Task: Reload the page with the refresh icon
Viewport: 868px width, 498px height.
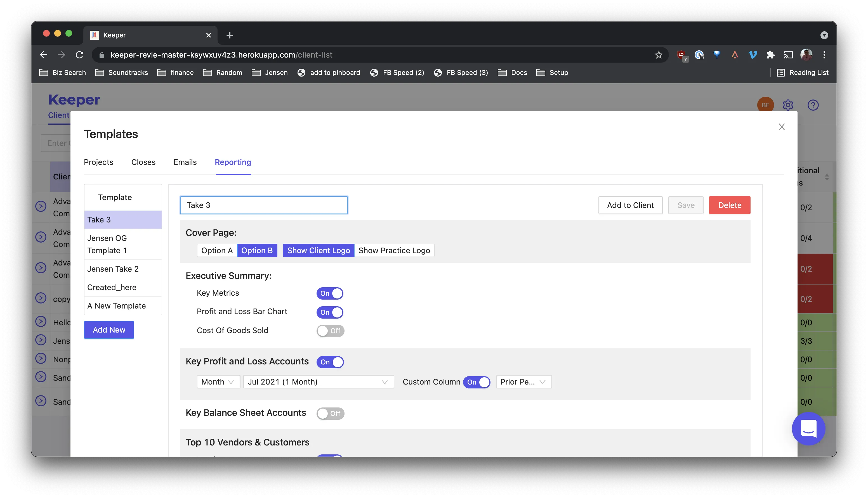Action: point(79,55)
